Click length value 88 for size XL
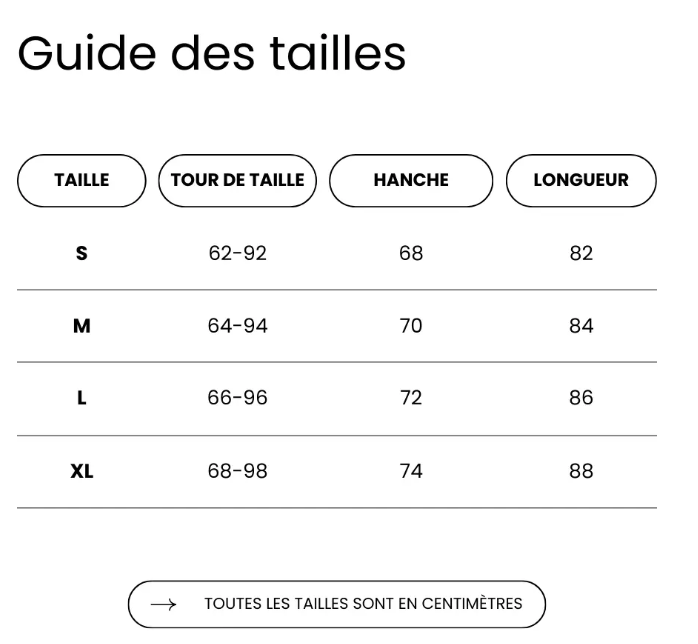 [581, 471]
